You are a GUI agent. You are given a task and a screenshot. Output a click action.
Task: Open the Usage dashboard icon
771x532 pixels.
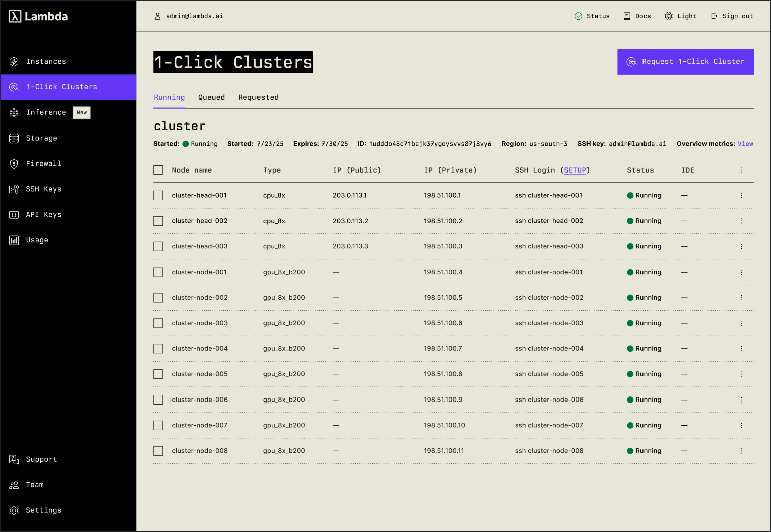[x=14, y=240]
